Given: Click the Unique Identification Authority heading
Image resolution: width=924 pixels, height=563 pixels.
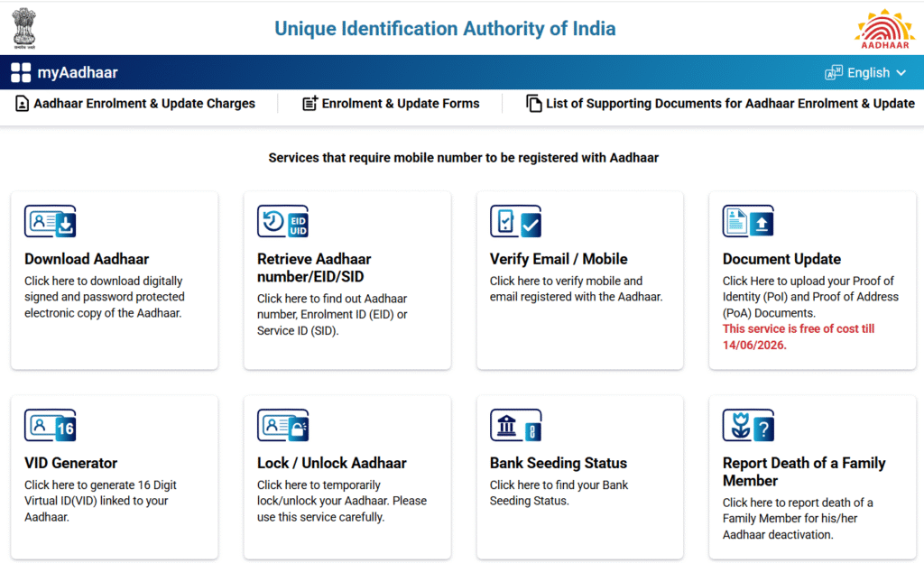Looking at the screenshot, I should point(445,28).
